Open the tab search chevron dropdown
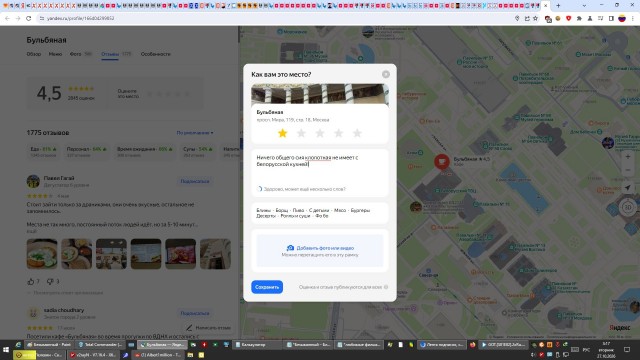 coord(584,6)
